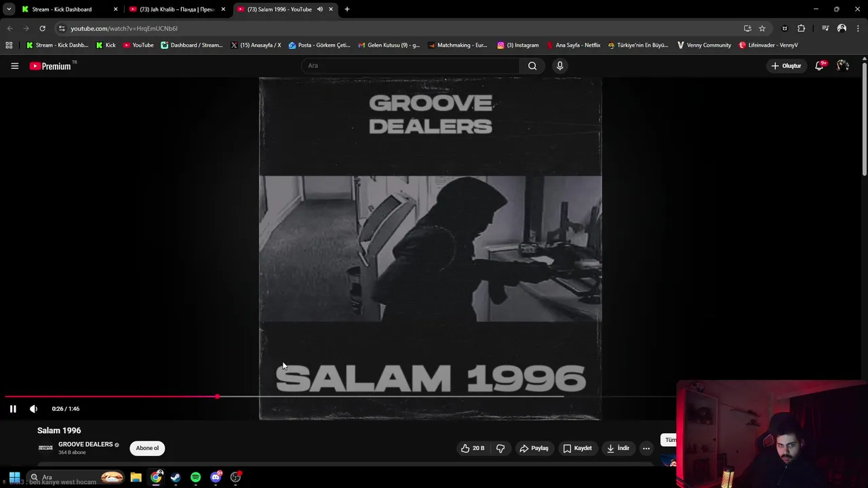Mute the video with the speaker icon
This screenshot has width=868, height=488.
[x=33, y=409]
